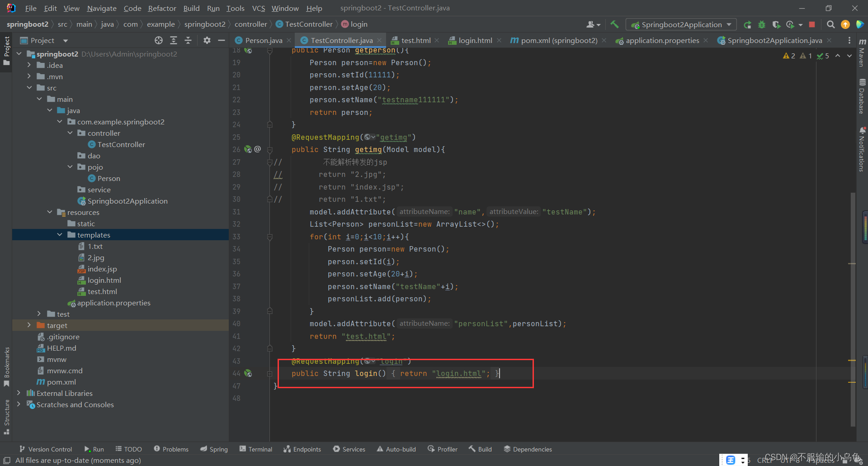This screenshot has width=868, height=466.
Task: Open the Navigate menu
Action: click(101, 8)
